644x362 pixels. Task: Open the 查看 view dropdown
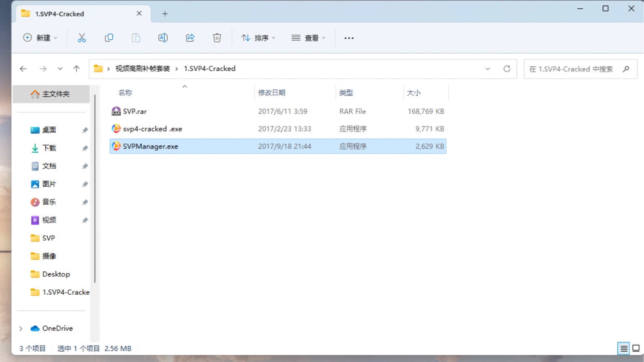[x=308, y=38]
